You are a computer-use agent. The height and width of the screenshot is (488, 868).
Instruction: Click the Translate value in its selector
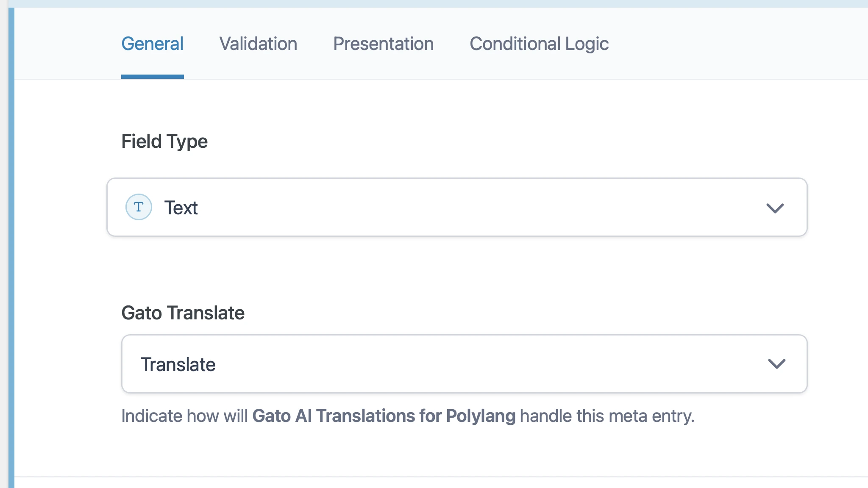[178, 364]
